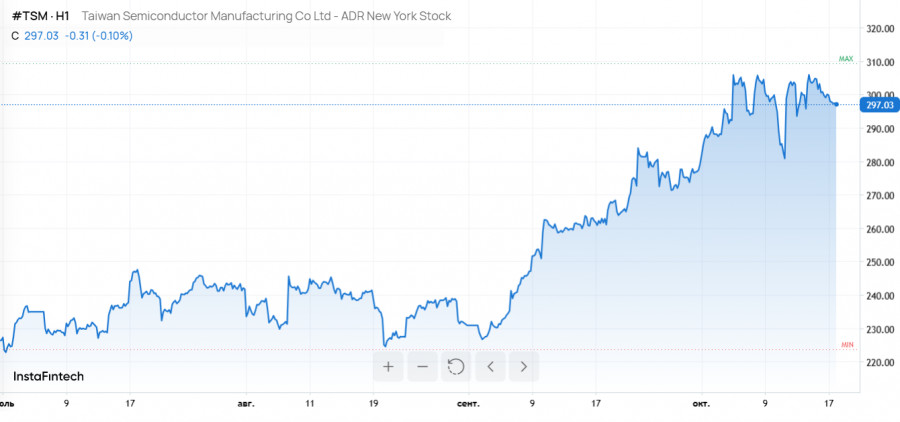The width and height of the screenshot is (900, 422).
Task: Click the Taiwan Semiconductor company name
Action: [x=265, y=17]
